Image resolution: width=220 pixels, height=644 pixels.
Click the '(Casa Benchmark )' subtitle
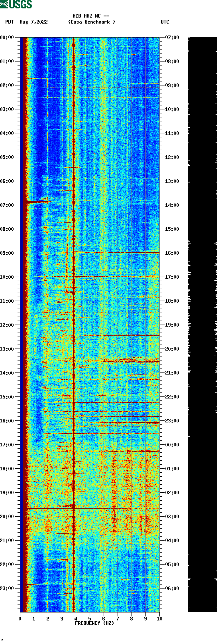click(x=92, y=22)
